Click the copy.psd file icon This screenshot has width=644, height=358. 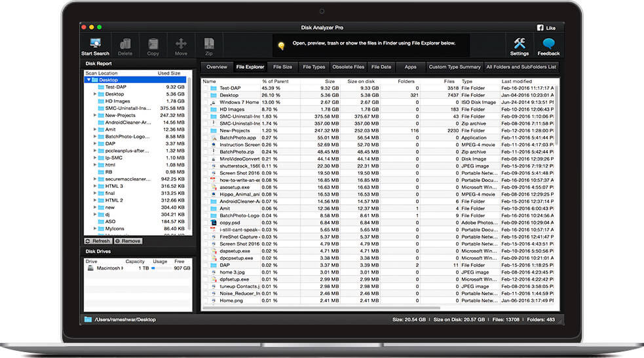214,223
